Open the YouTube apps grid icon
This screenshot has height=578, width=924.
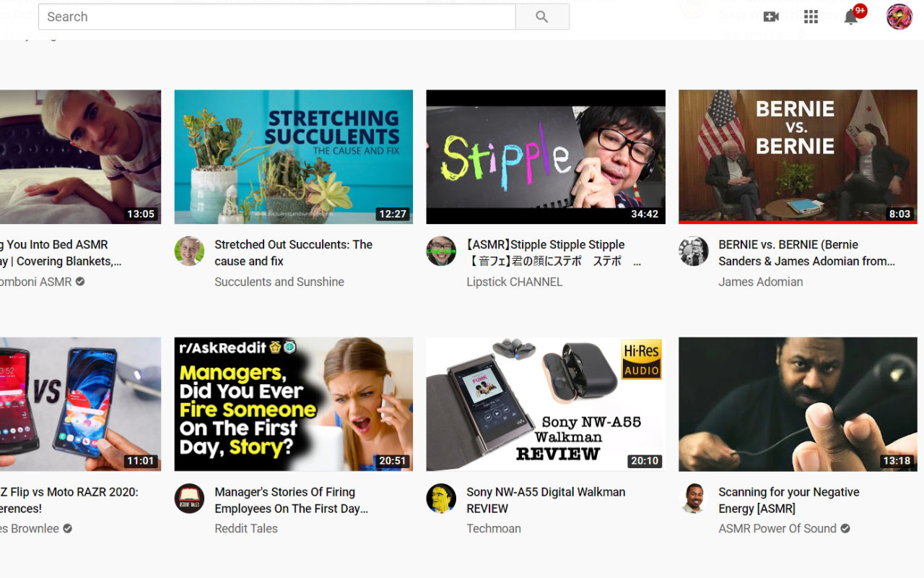811,17
